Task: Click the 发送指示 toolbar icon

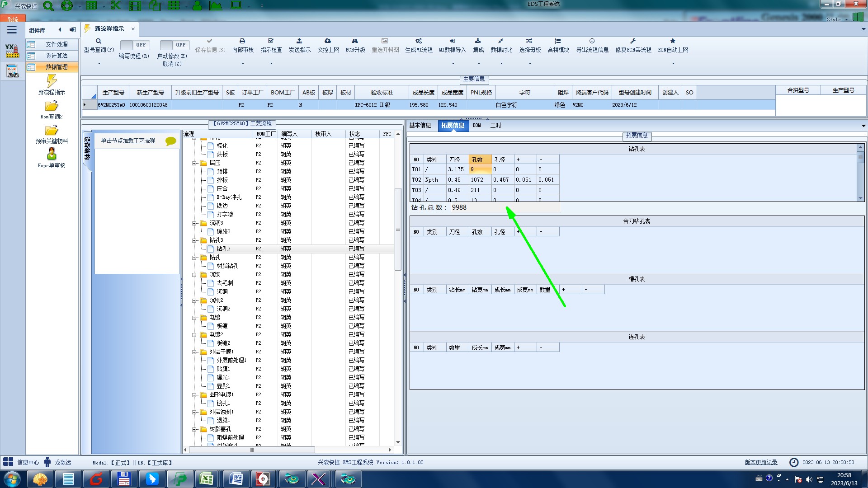Action: point(299,41)
